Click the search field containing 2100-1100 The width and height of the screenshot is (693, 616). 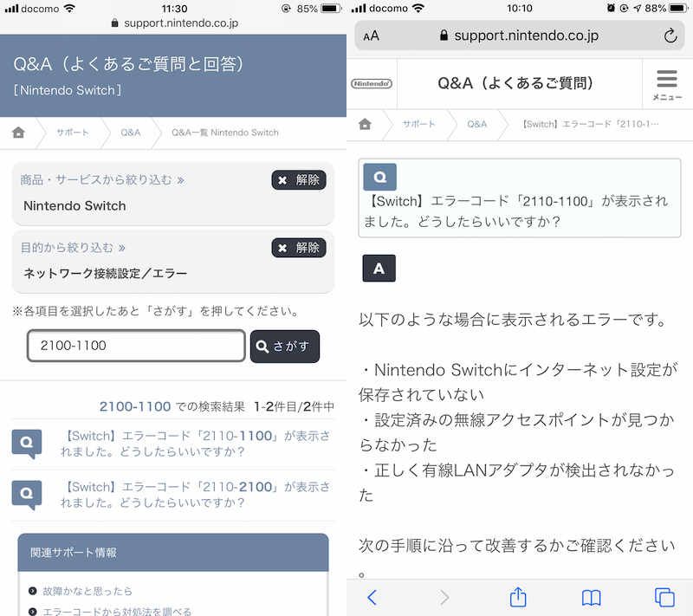coord(136,346)
